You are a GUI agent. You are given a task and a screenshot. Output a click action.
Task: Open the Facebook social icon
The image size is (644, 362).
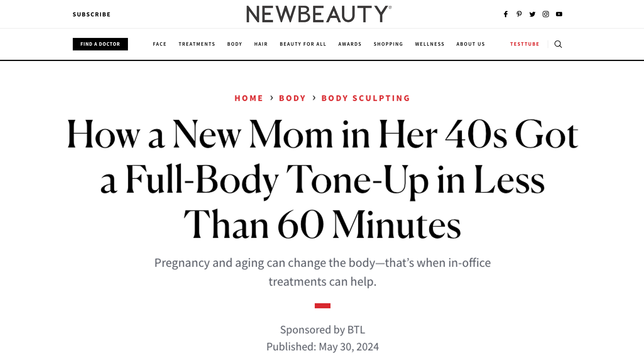point(505,14)
